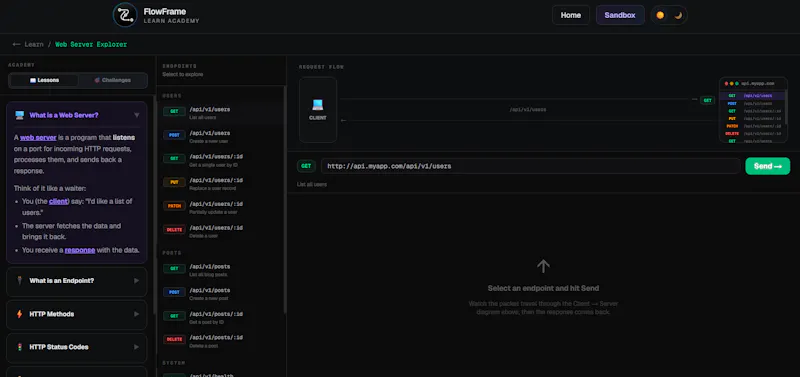This screenshot has width=800, height=377.
Task: Click the 'Web Server Explorer' breadcrumb text
Action: tap(91, 44)
